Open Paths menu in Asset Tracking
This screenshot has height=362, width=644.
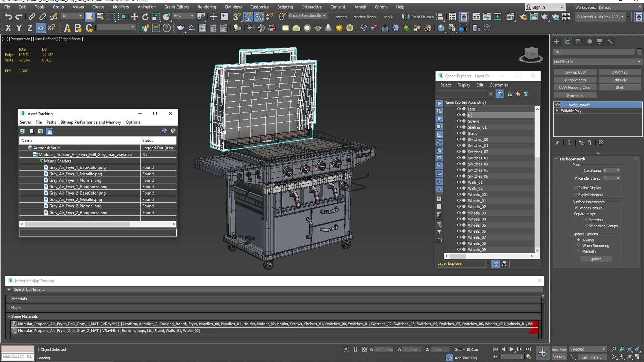point(51,122)
